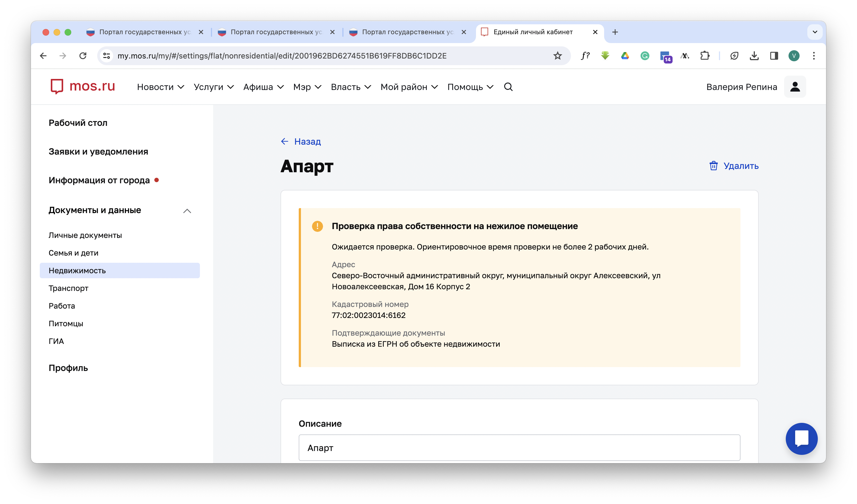Open the f? font extension icon

[585, 56]
